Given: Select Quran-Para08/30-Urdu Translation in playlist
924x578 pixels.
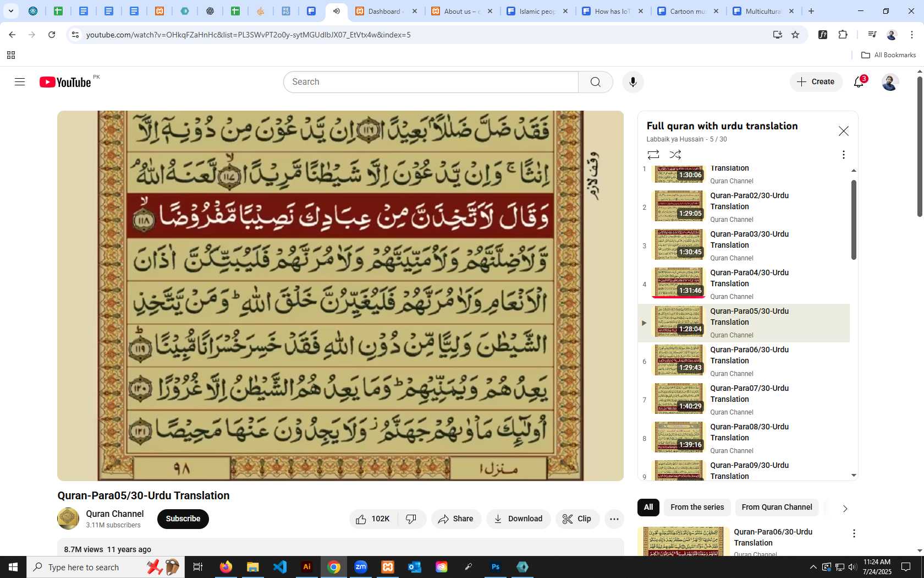Looking at the screenshot, I should click(744, 439).
